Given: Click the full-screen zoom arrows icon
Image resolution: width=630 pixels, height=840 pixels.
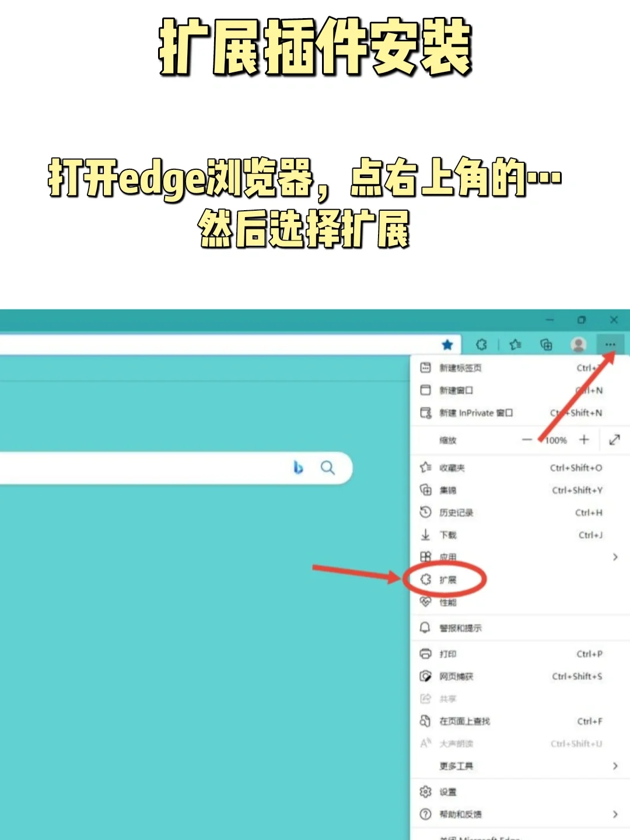Looking at the screenshot, I should point(614,440).
